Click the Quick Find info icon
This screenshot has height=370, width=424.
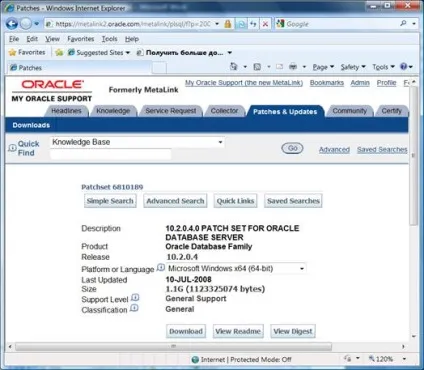click(12, 147)
